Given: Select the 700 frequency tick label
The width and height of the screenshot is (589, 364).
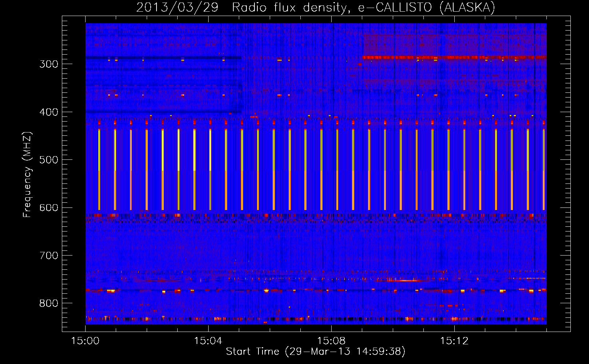Looking at the screenshot, I should 49,256.
